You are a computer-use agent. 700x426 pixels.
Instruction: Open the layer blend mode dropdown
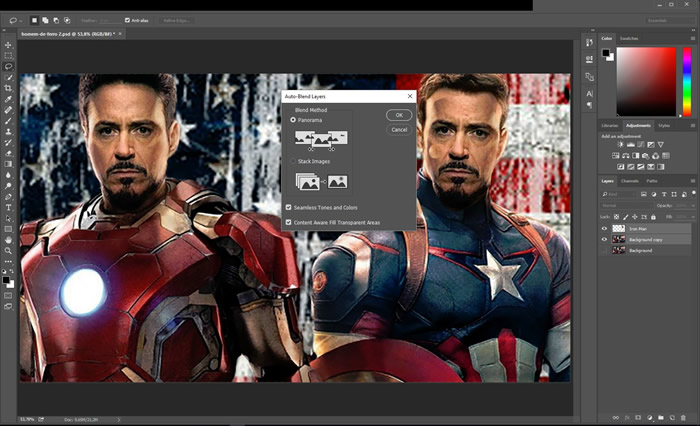point(626,205)
